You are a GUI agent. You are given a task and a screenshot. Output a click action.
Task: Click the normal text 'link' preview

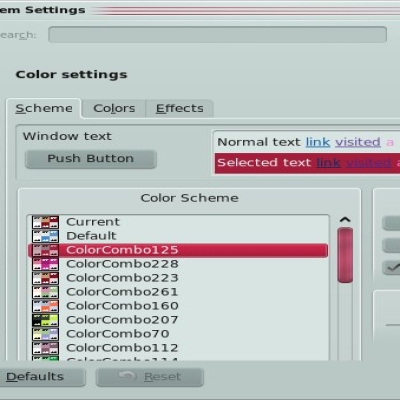pyautogui.click(x=318, y=142)
